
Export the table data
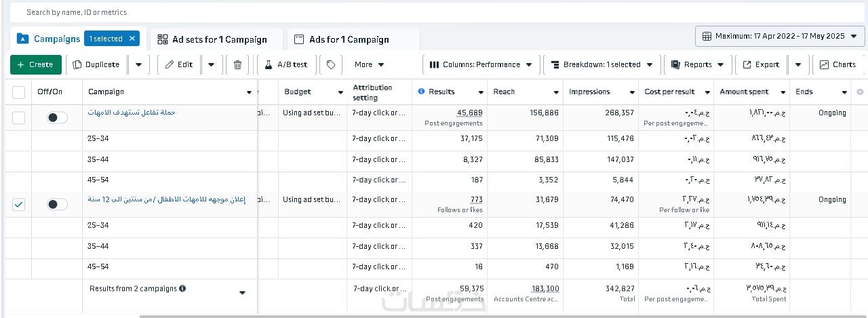[761, 65]
